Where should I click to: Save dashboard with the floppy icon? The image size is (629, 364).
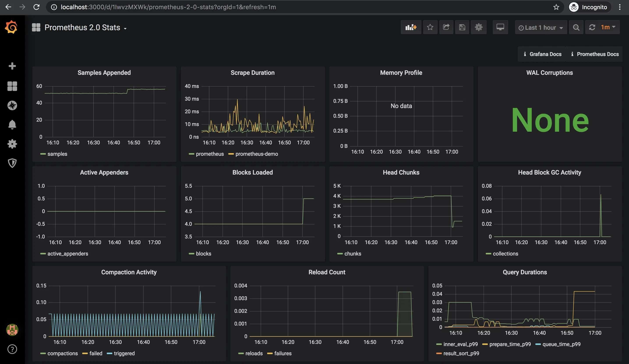462,27
